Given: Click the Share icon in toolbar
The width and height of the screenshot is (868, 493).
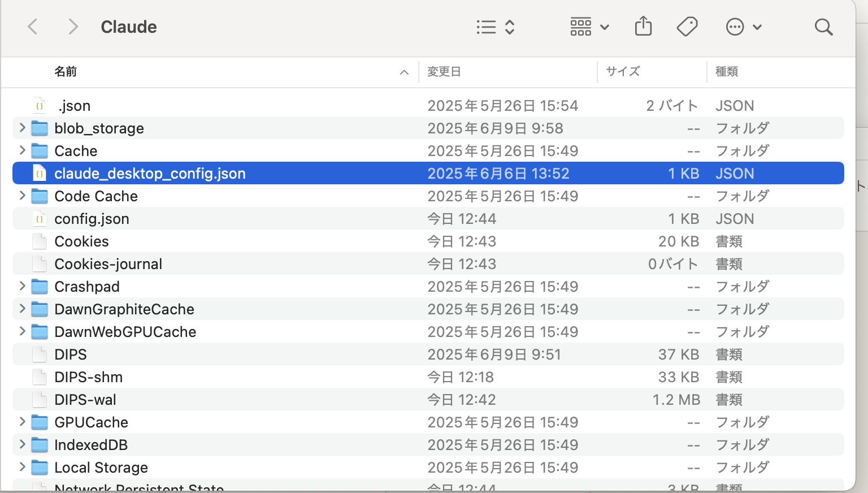Looking at the screenshot, I should tap(643, 27).
